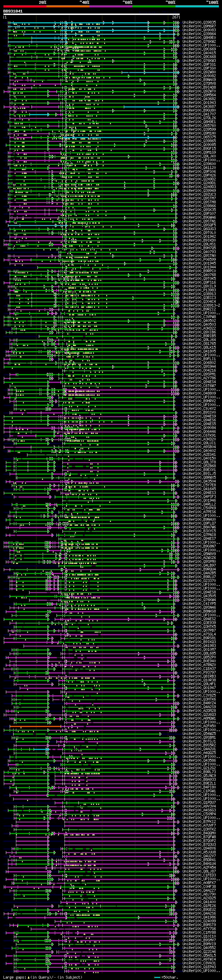Image resolution: width=222 pixels, height=980 pixels.
Task: Click the label UniRef100_O65375
Action: pyautogui.click(x=199, y=137)
